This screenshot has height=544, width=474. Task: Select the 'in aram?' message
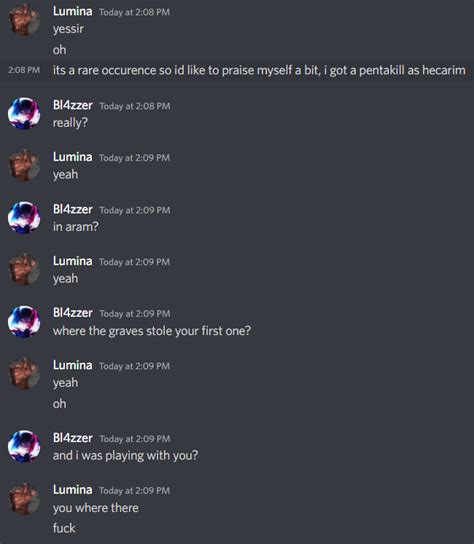pyautogui.click(x=76, y=227)
